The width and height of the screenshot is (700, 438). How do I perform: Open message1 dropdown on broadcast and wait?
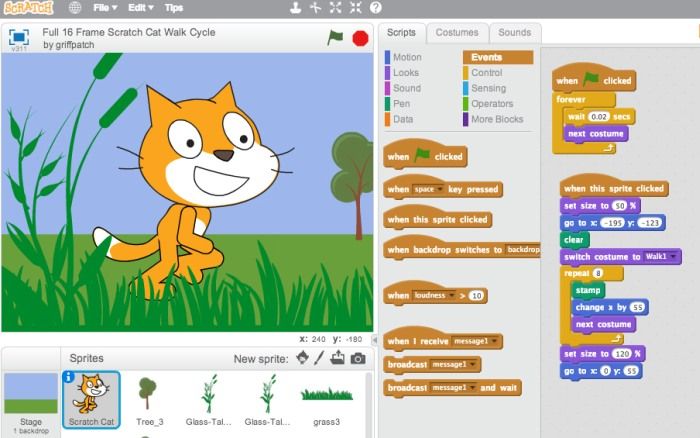tap(454, 388)
